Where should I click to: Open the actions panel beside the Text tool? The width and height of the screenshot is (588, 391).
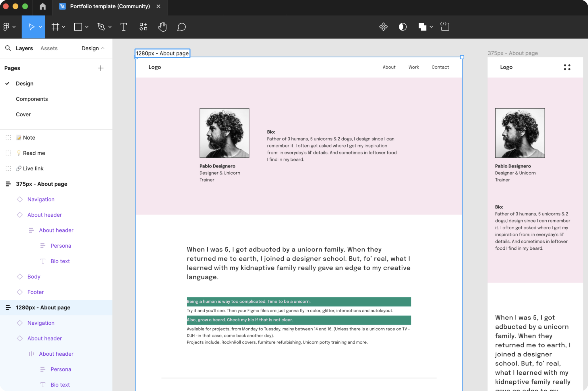click(x=143, y=27)
